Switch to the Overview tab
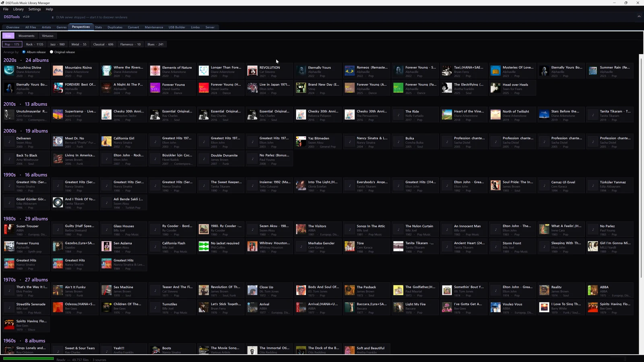This screenshot has height=362, width=644. coord(13,27)
